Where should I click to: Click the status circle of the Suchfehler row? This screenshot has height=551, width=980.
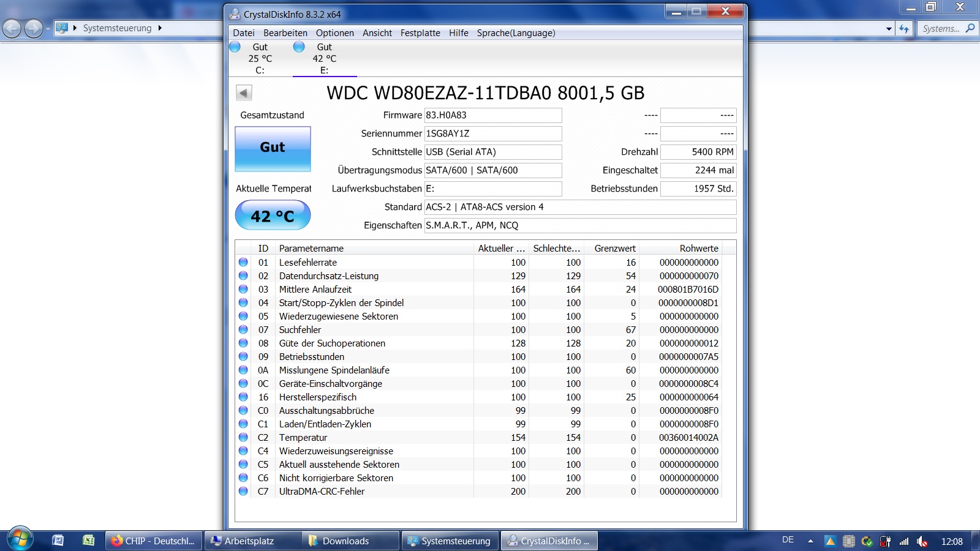tap(243, 329)
